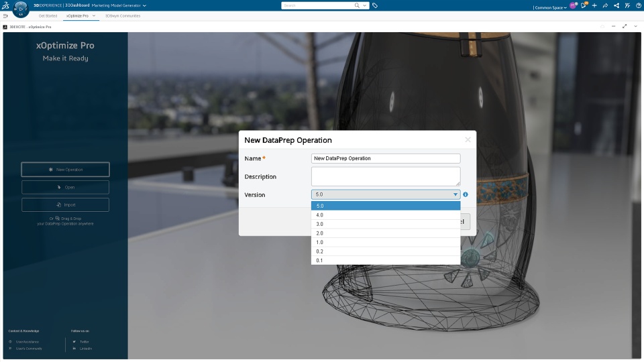Select version 0.1 in the list
The image size is (644, 362).
tap(386, 260)
